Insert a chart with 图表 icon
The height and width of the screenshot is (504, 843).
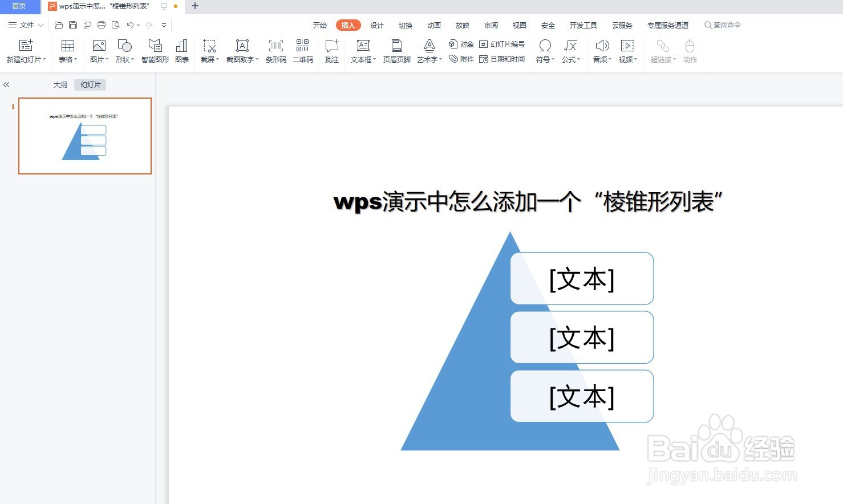point(182,46)
